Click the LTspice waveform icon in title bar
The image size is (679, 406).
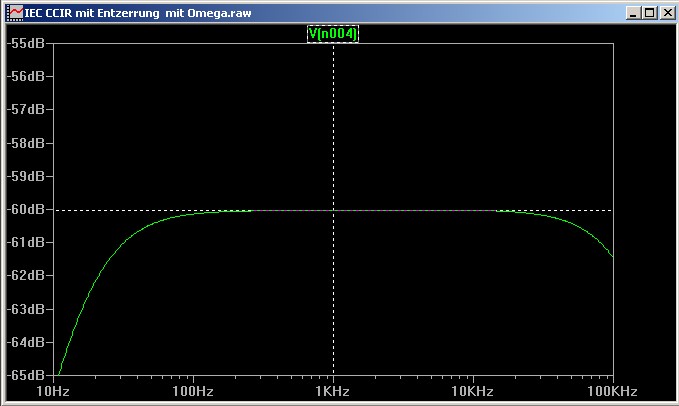tap(15, 13)
